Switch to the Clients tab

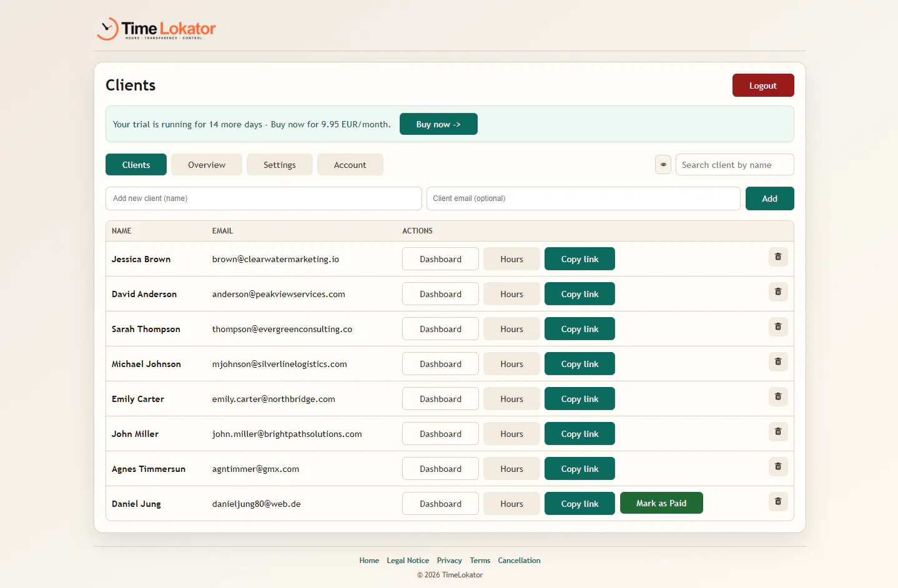tap(136, 165)
